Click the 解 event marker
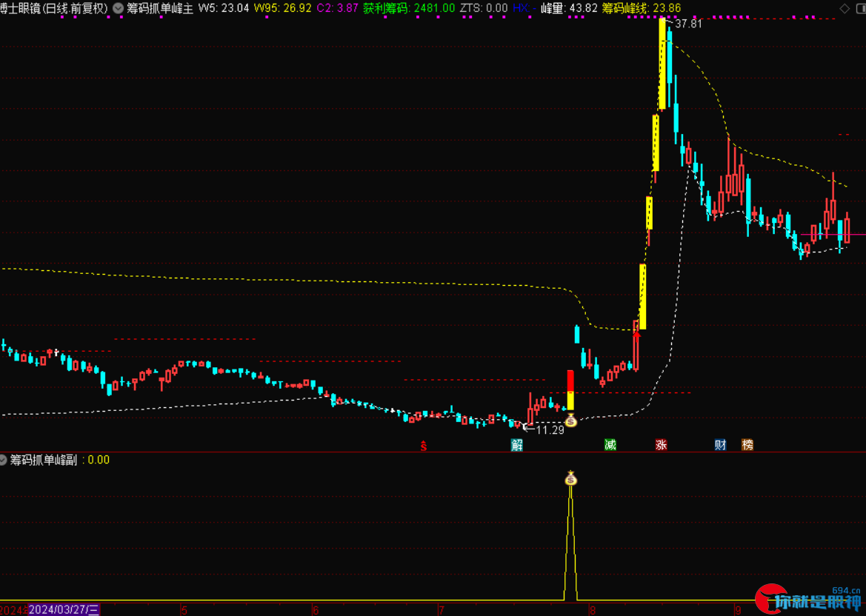 point(517,445)
